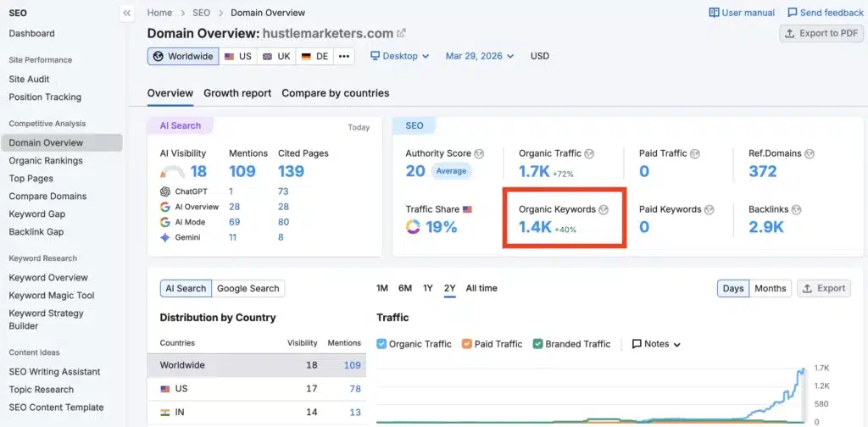Image resolution: width=868 pixels, height=427 pixels.
Task: Click info icon beside Authority Score
Action: click(479, 153)
